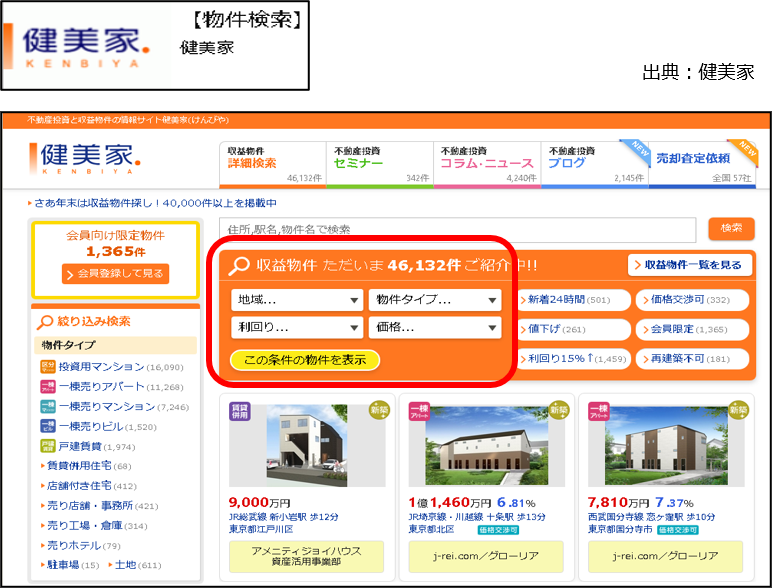Click the 健美家 Kenbiya site logo
Screen dimensions: 772x588
point(86,157)
